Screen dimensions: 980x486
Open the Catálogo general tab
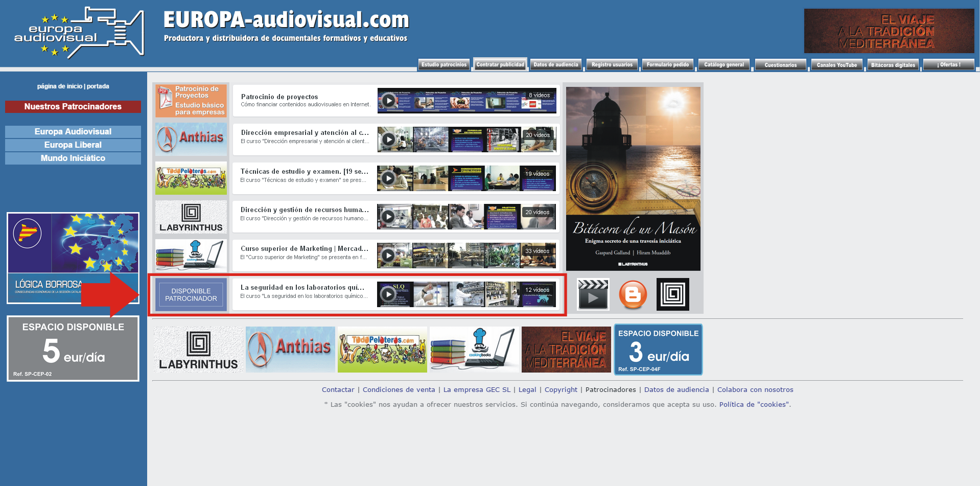pos(724,65)
